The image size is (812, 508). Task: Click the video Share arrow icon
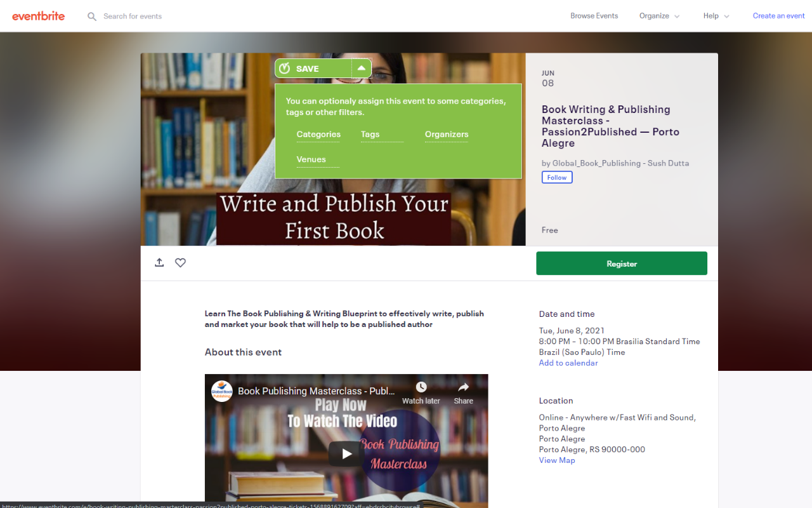pos(463,387)
